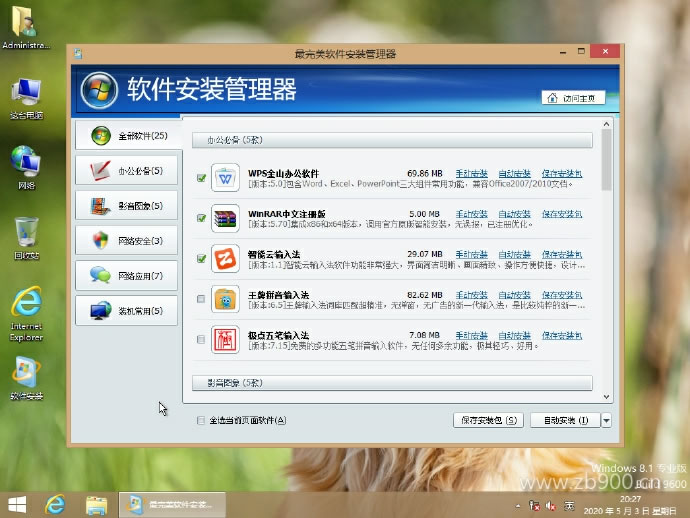The height and width of the screenshot is (518, 690).
Task: Select 网络安全(3) category tab
Action: [126, 241]
